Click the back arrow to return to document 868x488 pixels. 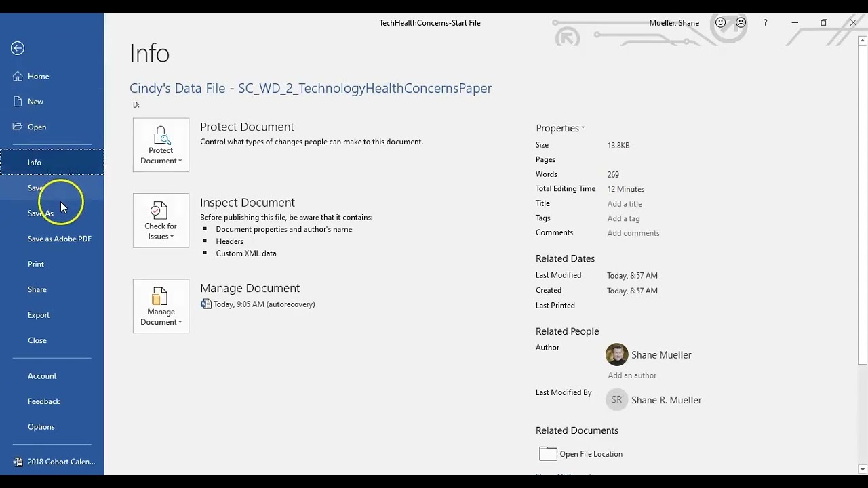pyautogui.click(x=18, y=48)
